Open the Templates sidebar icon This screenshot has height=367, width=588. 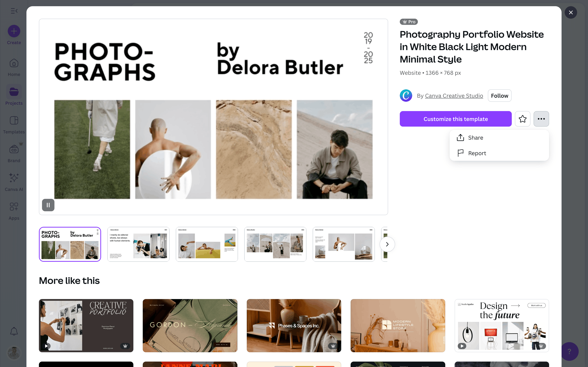pyautogui.click(x=14, y=121)
